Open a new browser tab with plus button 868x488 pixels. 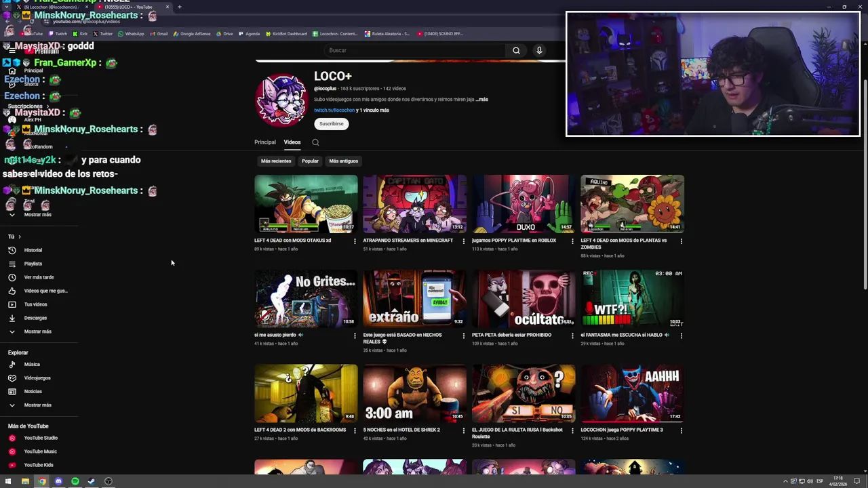tap(179, 7)
